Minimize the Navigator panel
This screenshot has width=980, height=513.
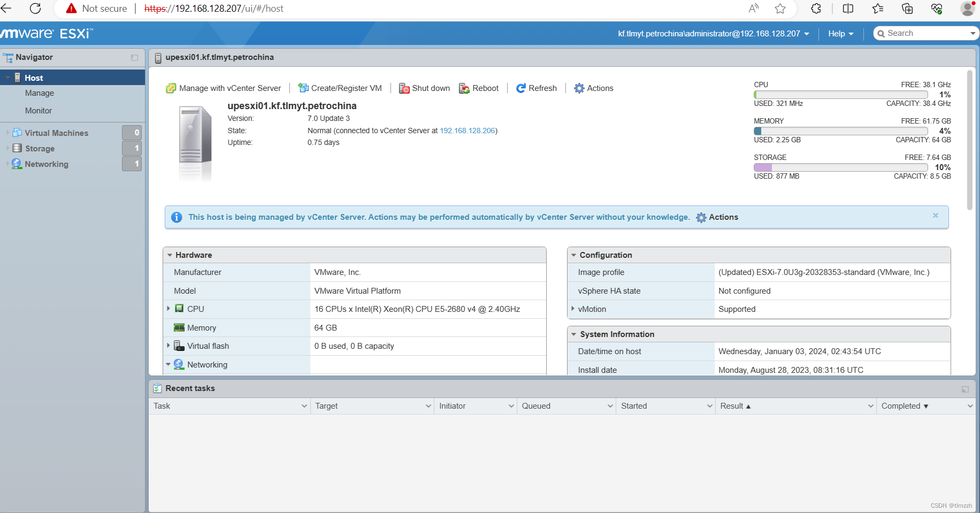134,57
